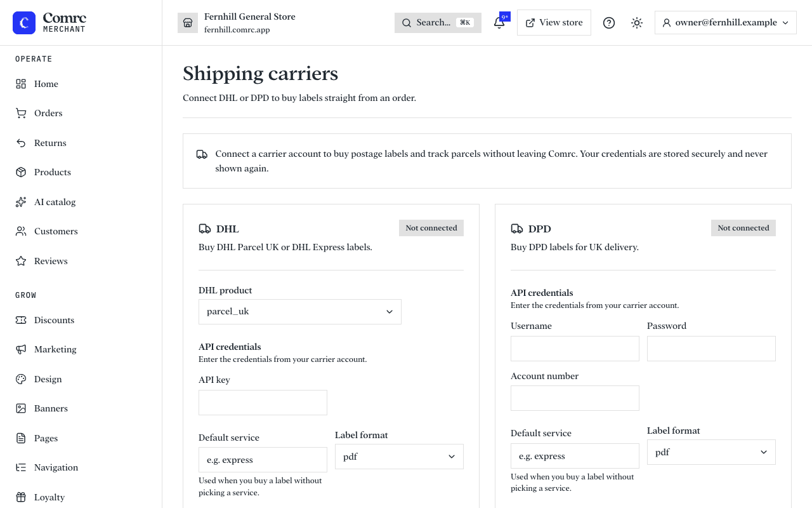This screenshot has height=508, width=812.
Task: Click the fernhill.comrc.app store URL
Action: click(237, 30)
